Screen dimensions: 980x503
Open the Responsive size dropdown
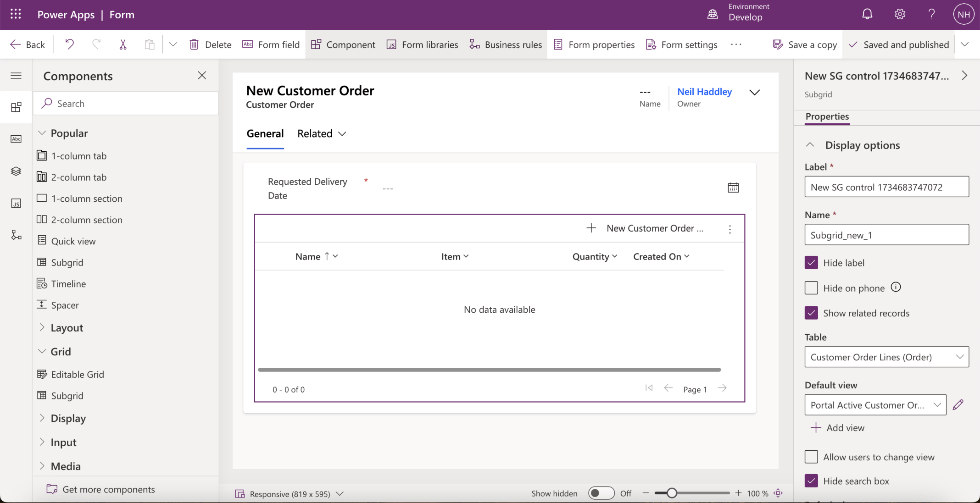[x=290, y=494]
